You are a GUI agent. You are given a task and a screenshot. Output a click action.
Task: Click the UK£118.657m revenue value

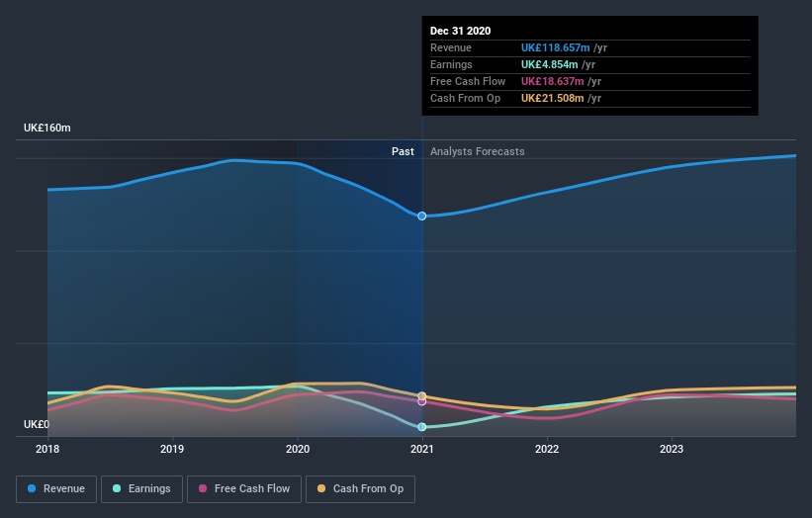pos(555,47)
